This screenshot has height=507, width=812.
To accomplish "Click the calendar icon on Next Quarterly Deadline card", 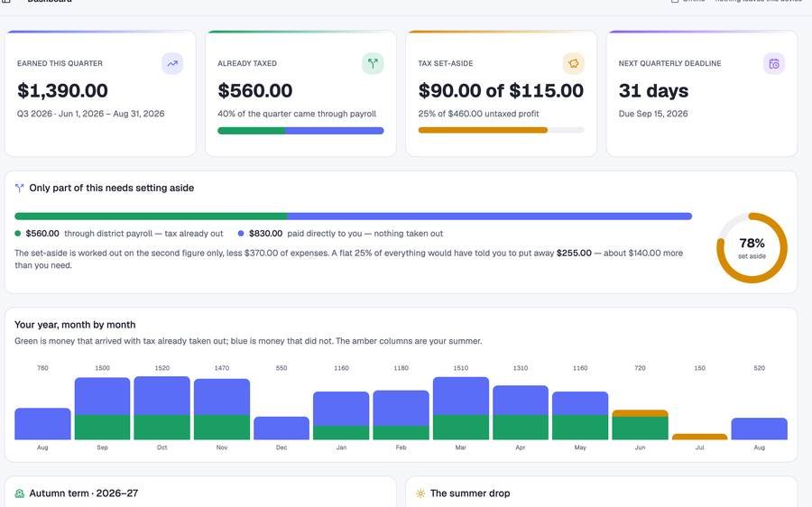I will coord(774,64).
